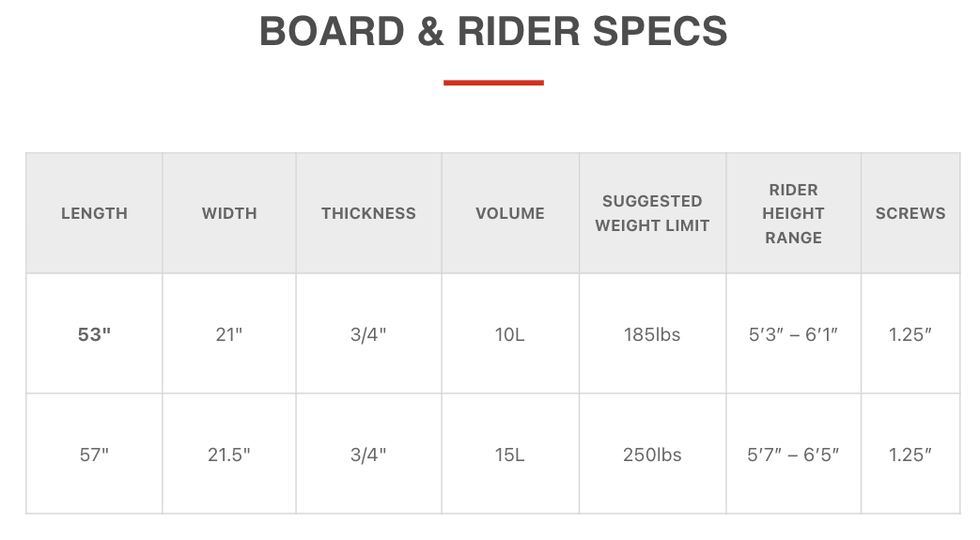This screenshot has width=980, height=540.
Task: Select the 5'7" – 6'5" height range
Action: [x=794, y=454]
